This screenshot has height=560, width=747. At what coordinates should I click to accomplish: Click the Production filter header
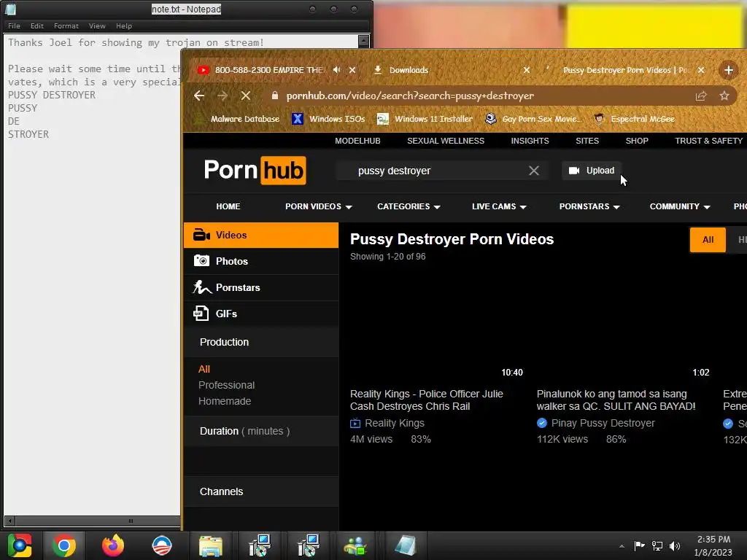pos(261,342)
